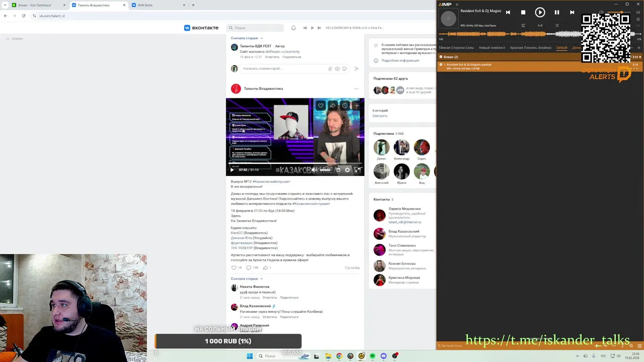Viewport: 644px width, 362px height.
Task: Open emoji picker in comment box
Action: point(344,68)
